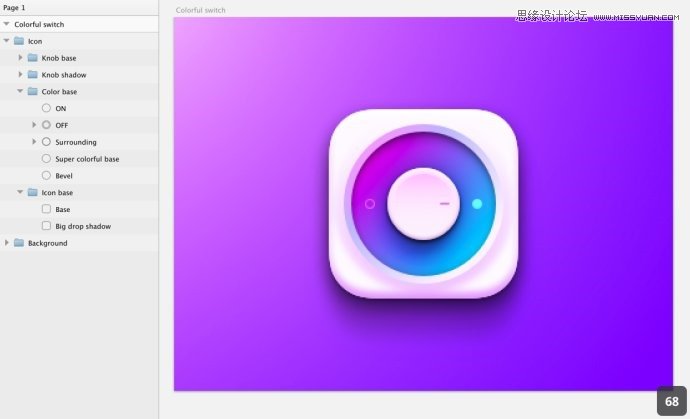Click the Icon folder icon
Image resolution: width=690 pixels, height=419 pixels.
19,41
